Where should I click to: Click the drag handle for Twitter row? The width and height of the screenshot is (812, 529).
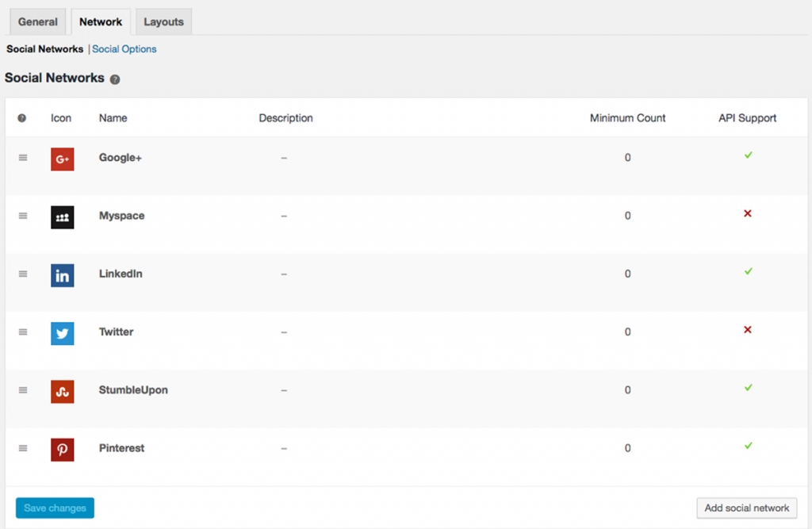coord(23,332)
